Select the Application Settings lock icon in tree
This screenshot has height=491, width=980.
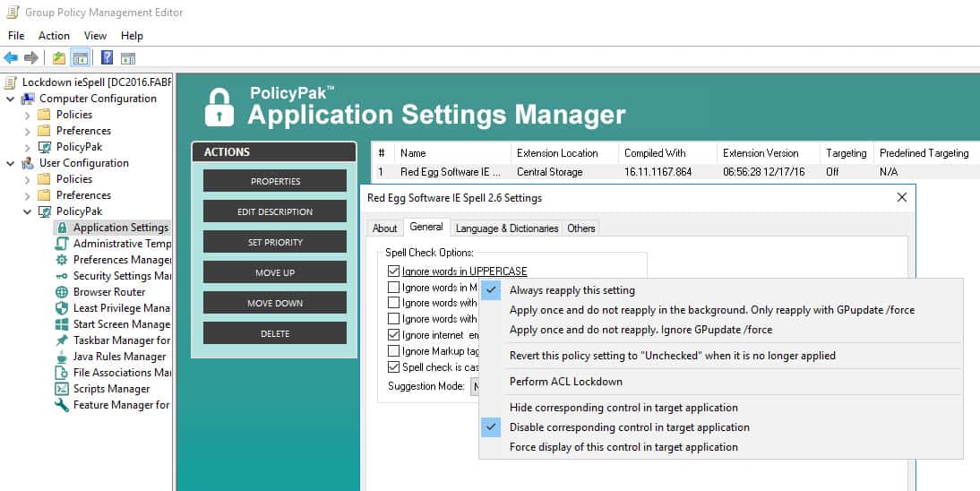click(62, 228)
